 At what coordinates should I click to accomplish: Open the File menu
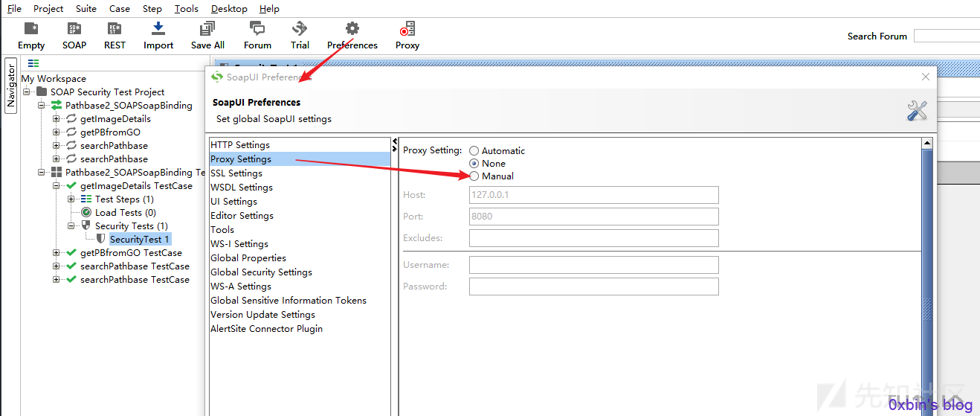(14, 9)
